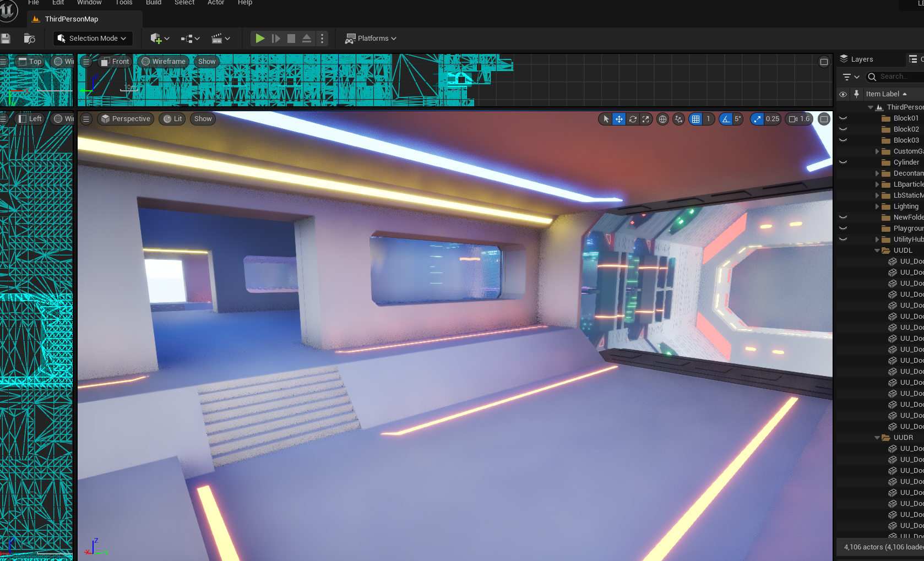Click the Perspective viewport type button
This screenshot has width=924, height=561.
point(126,119)
